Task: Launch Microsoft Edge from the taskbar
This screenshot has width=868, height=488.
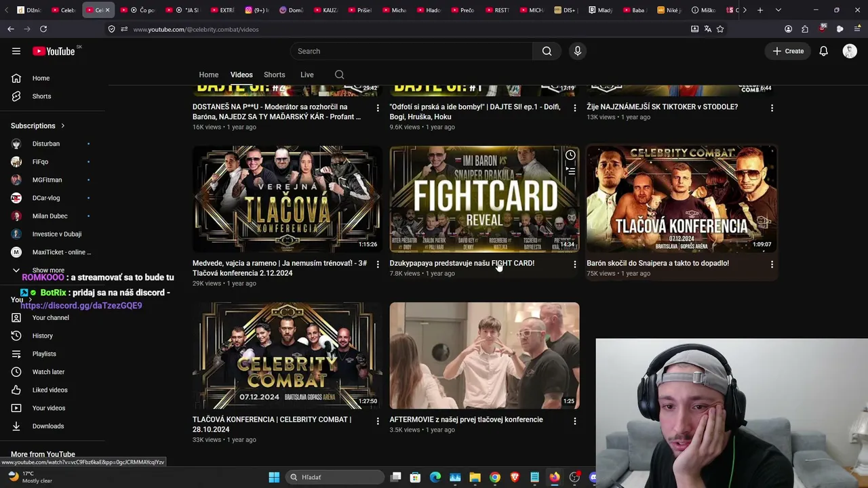Action: point(435,477)
